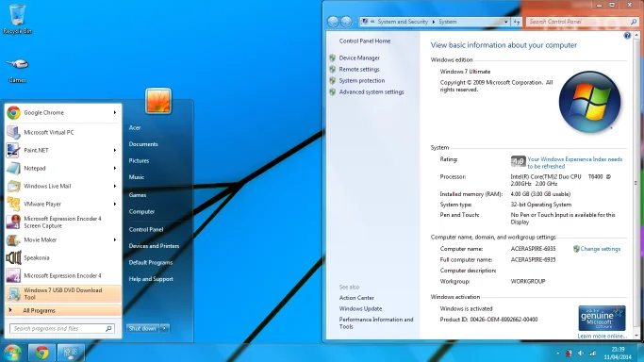Open Help and Support

coord(151,279)
